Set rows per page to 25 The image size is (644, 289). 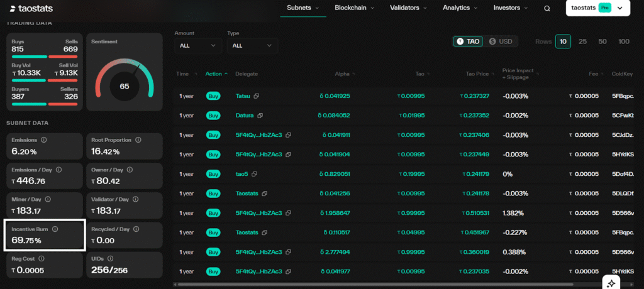tap(582, 41)
